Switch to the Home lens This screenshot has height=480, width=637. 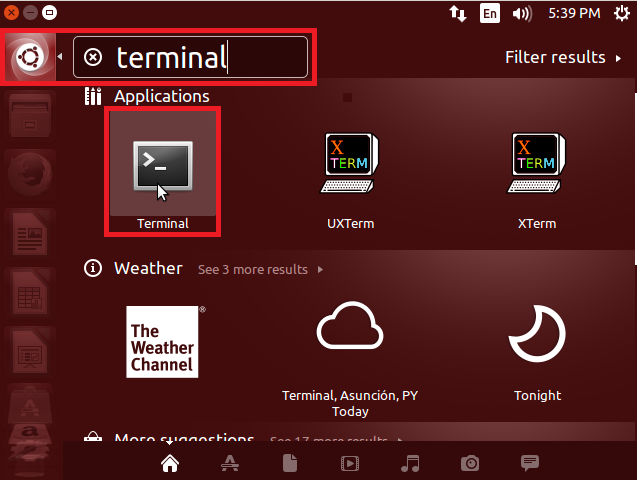pyautogui.click(x=170, y=463)
